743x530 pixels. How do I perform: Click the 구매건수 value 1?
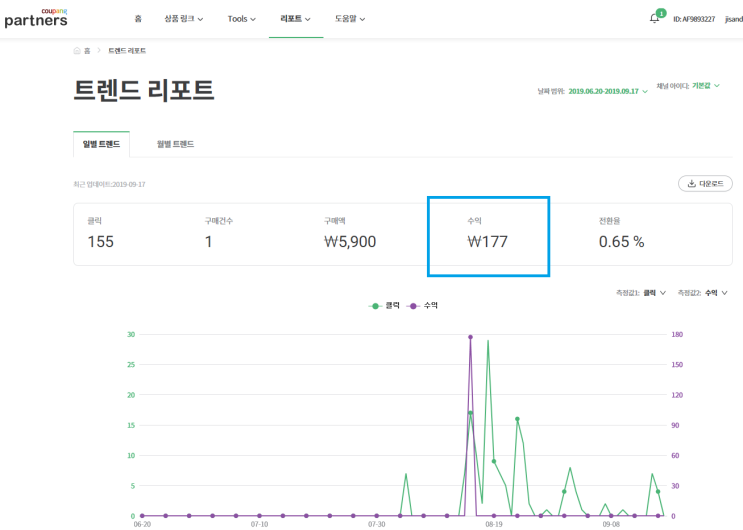(x=208, y=242)
